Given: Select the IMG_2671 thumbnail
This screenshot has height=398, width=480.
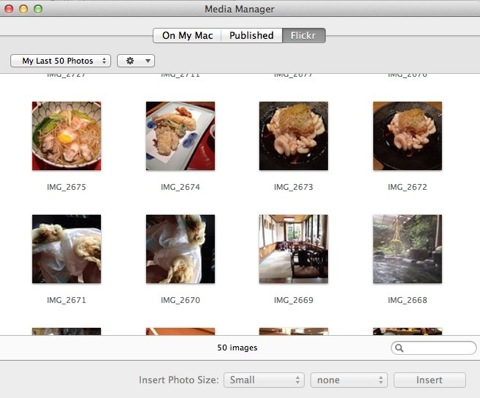Looking at the screenshot, I should (x=66, y=249).
